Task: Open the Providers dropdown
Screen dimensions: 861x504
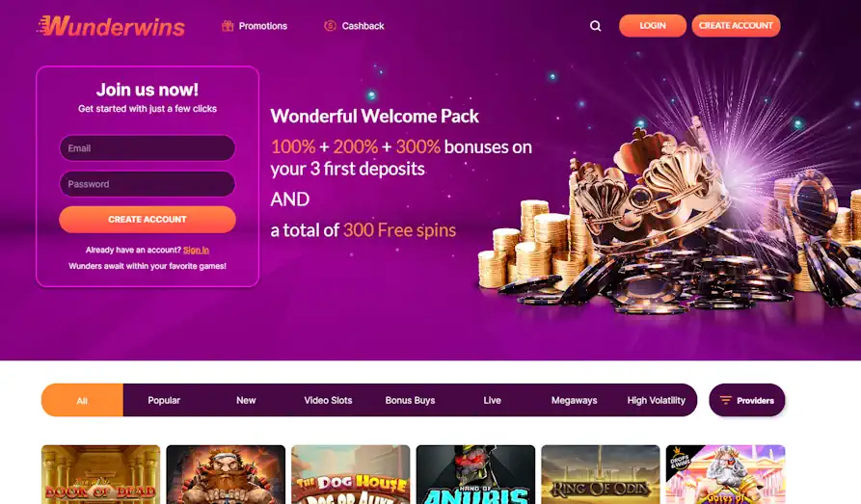Action: click(x=747, y=400)
